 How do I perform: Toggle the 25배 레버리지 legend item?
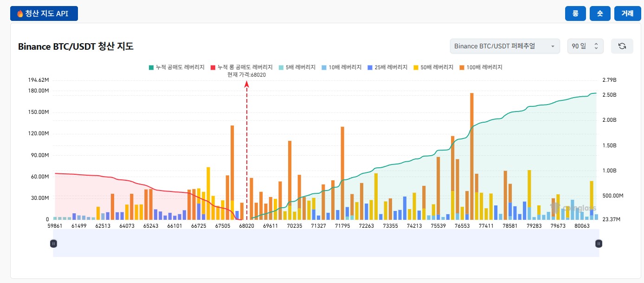point(387,67)
